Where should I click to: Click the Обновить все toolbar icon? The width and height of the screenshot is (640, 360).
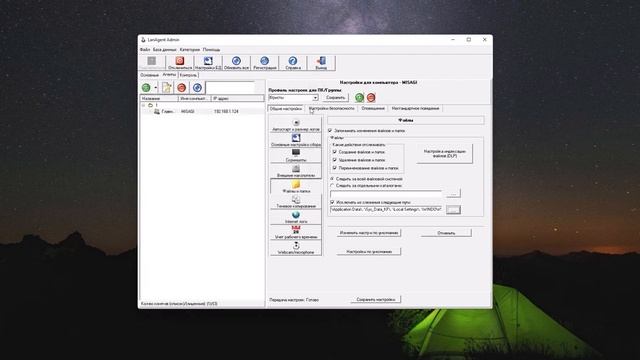point(236,61)
